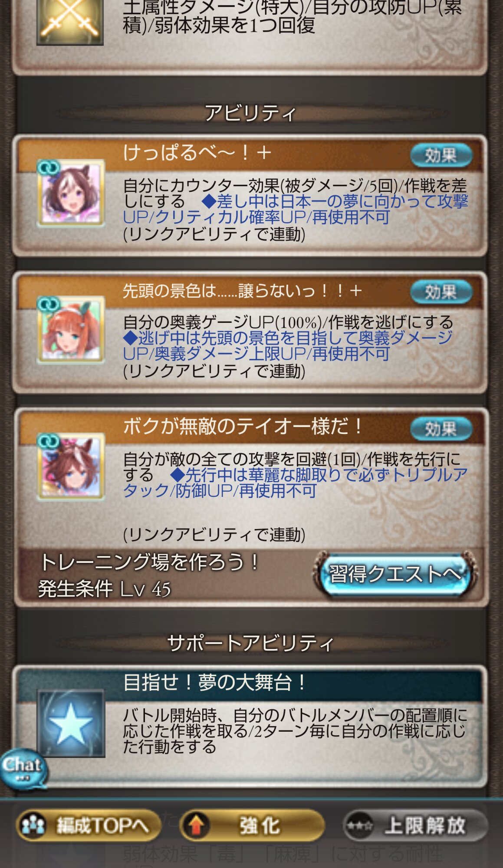Open the Chat bubble

24,769
